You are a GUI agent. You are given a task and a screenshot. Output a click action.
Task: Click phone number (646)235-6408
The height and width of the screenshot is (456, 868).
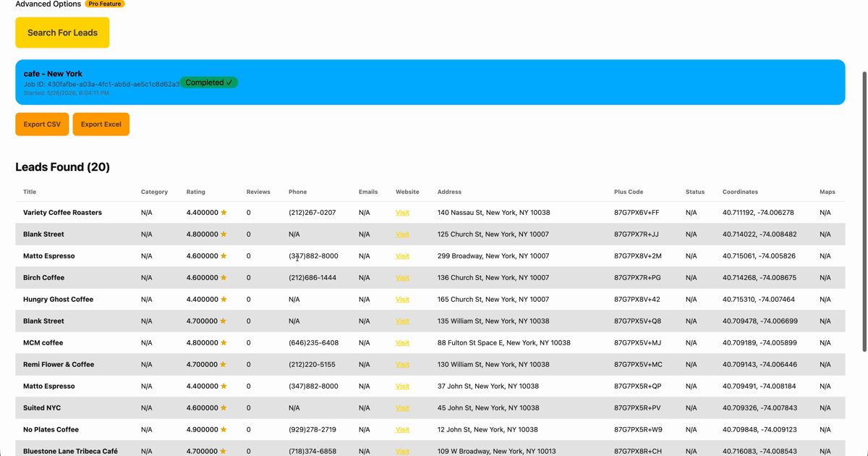coord(313,343)
